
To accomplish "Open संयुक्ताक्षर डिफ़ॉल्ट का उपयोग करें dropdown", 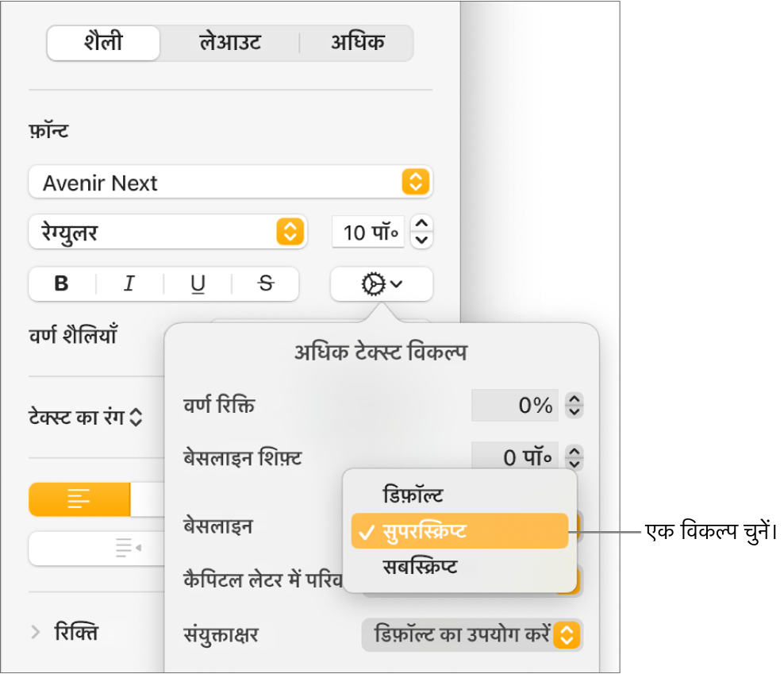I will point(472,635).
